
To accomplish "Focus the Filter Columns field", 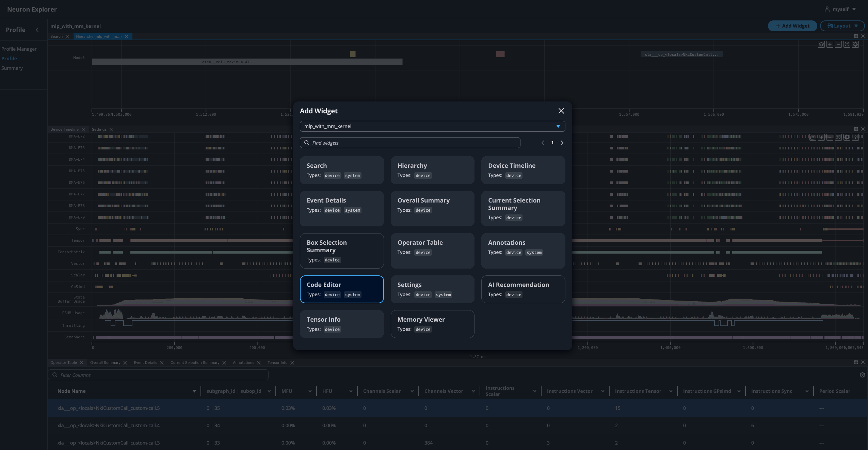I will coord(158,375).
